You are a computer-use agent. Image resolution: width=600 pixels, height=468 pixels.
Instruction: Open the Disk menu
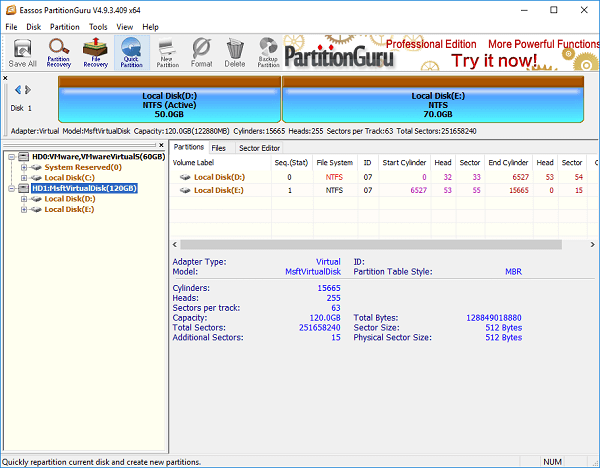click(x=33, y=27)
